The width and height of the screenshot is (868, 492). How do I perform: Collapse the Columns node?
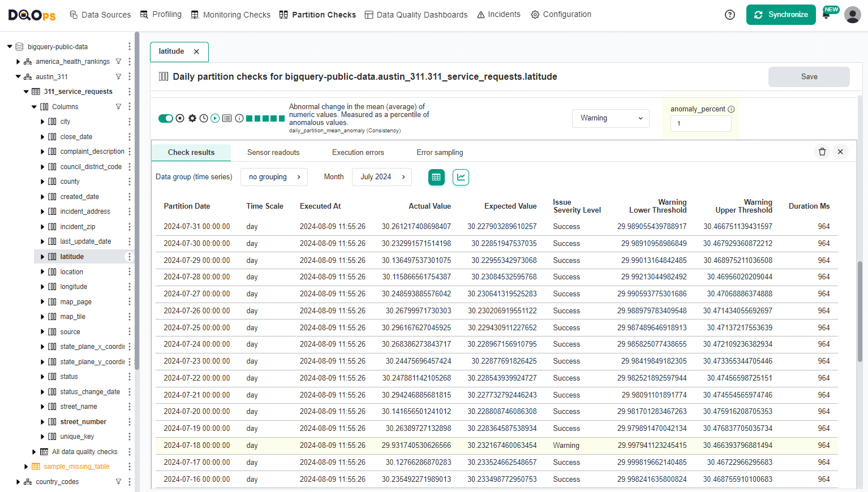pyautogui.click(x=34, y=106)
